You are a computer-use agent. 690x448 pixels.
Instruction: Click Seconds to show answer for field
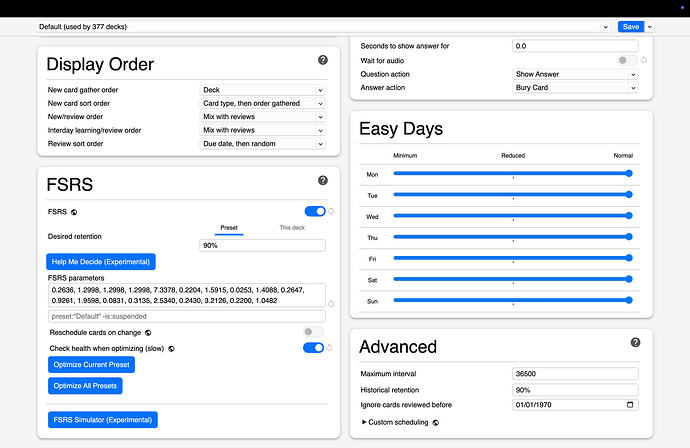(575, 46)
